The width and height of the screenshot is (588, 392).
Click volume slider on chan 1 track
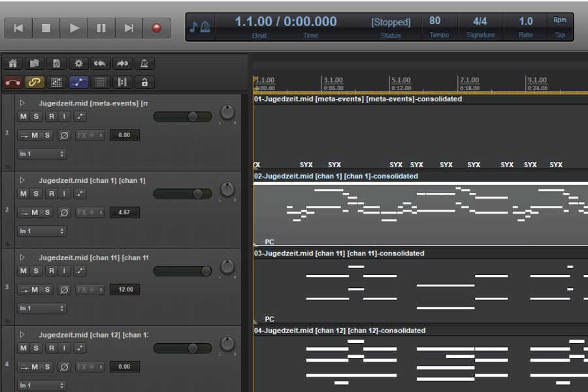[183, 194]
